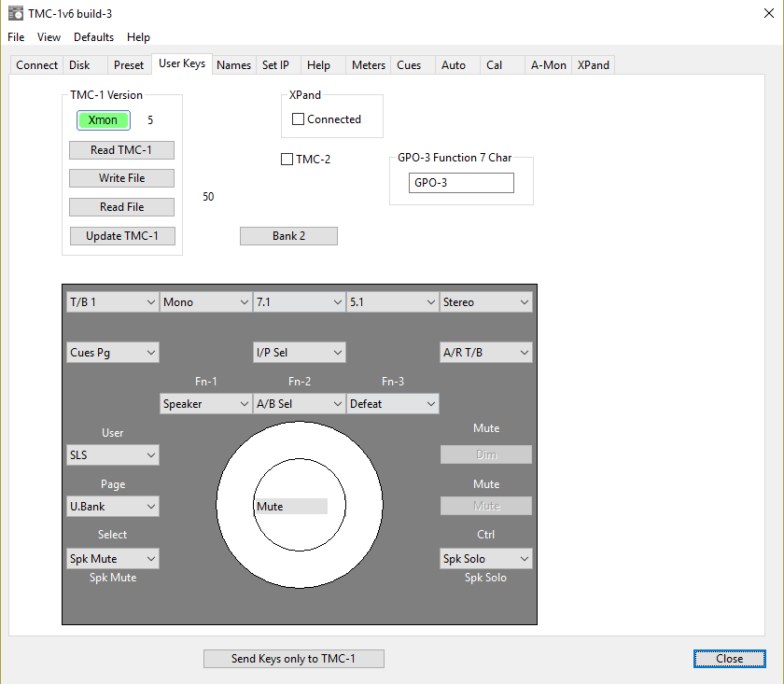The height and width of the screenshot is (684, 784).
Task: Open the 7.1 format dropdown
Action: pos(299,301)
